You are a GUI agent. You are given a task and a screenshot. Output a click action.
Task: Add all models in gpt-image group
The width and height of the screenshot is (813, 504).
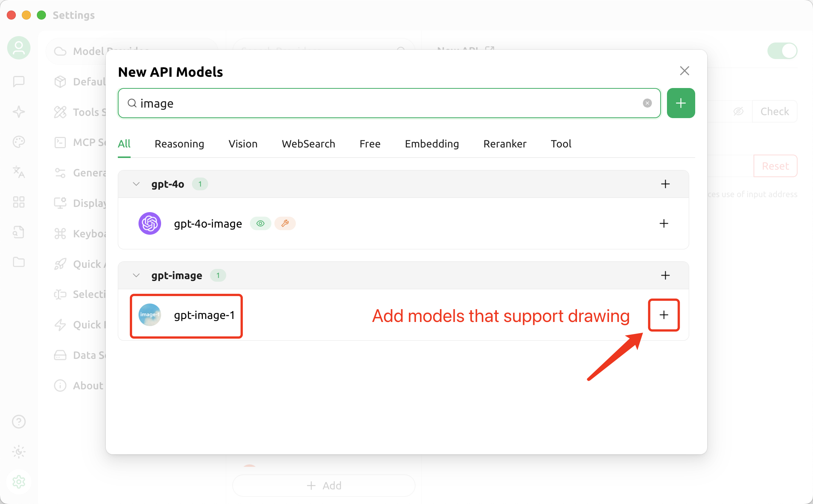(665, 275)
